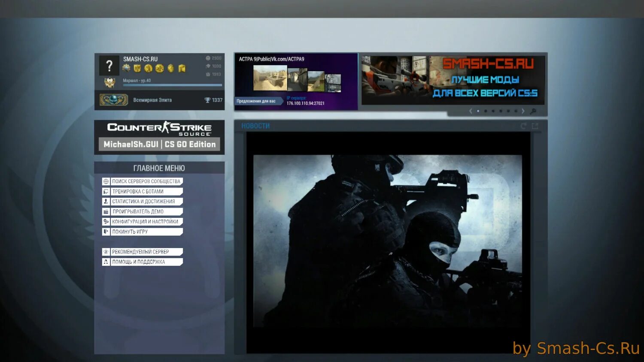Click the smiley commendation icon beside 2900

click(x=208, y=58)
